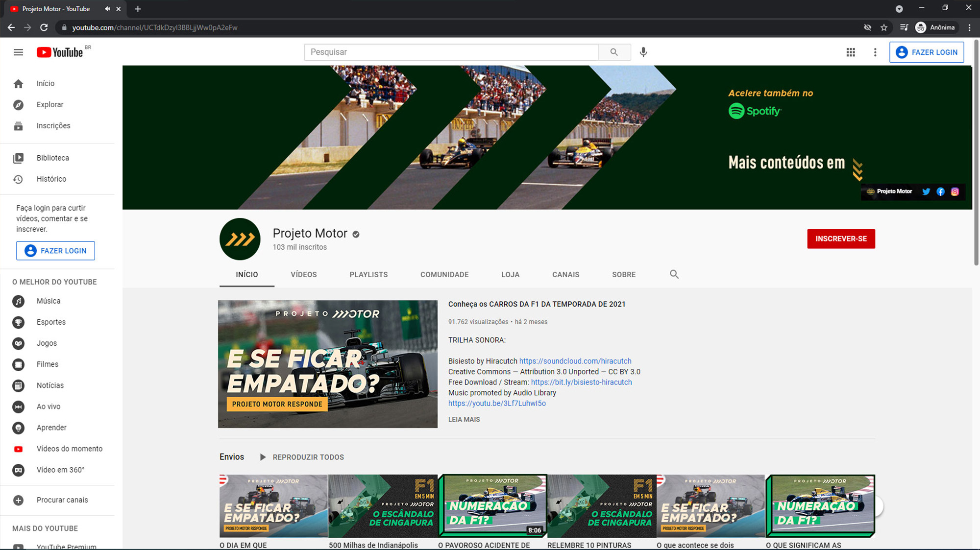Open Facebook link on channel banner
This screenshot has width=980, height=550.
pyautogui.click(x=940, y=191)
